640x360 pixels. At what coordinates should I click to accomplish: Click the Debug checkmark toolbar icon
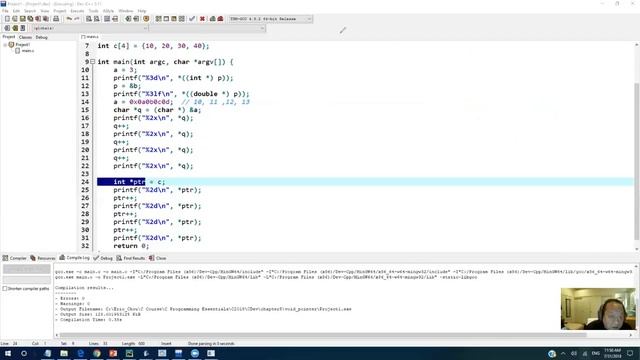[192, 19]
